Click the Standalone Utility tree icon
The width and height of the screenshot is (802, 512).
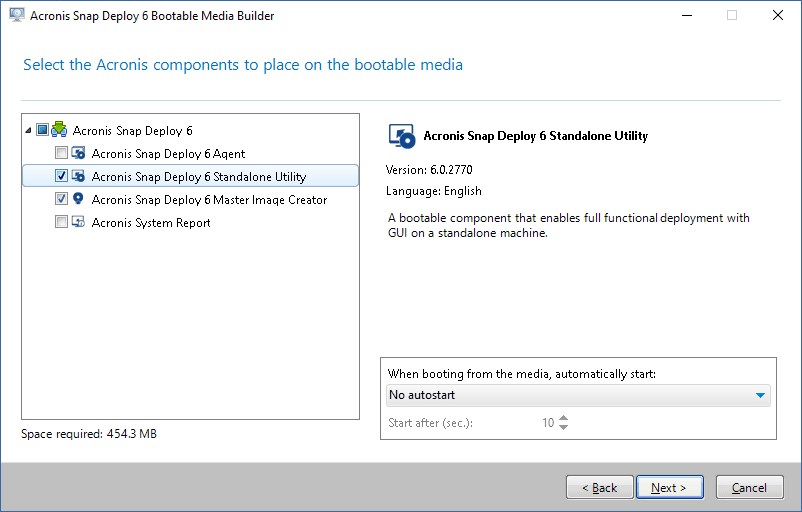(78, 176)
